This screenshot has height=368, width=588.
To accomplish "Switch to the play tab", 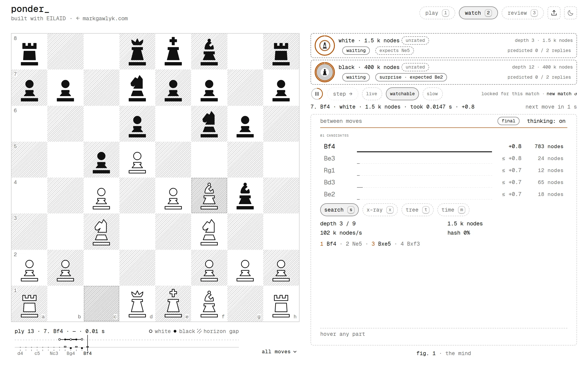I will 437,13.
